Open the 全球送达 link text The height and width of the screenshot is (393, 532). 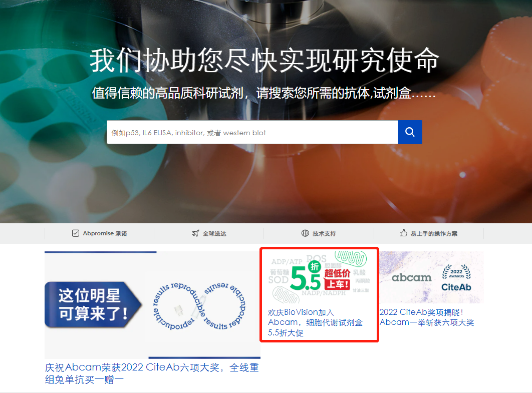coord(214,234)
